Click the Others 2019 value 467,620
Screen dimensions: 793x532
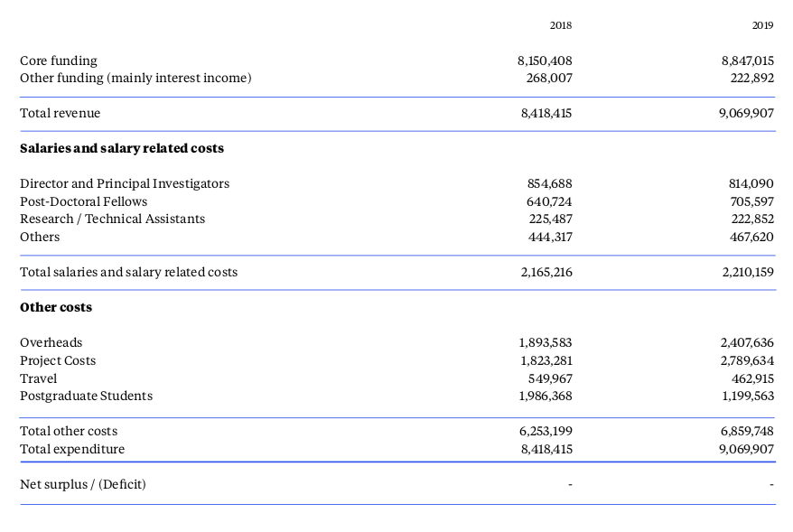click(751, 238)
